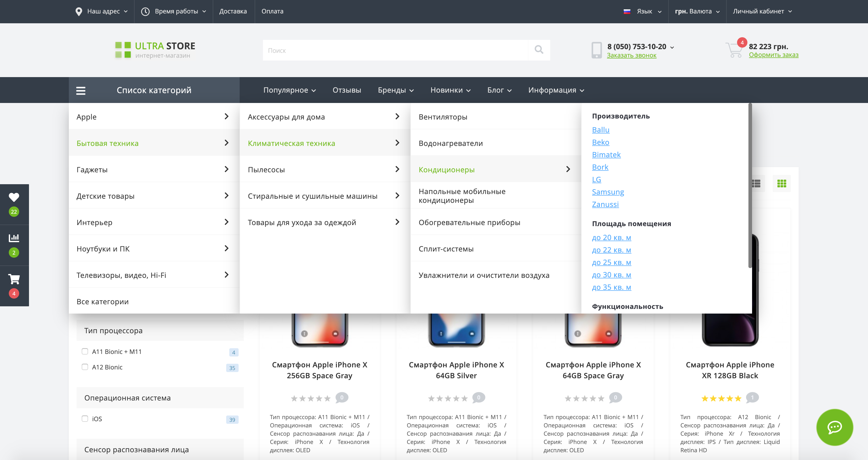Open the Личный кабинет dropdown
The image size is (868, 460).
pos(762,11)
